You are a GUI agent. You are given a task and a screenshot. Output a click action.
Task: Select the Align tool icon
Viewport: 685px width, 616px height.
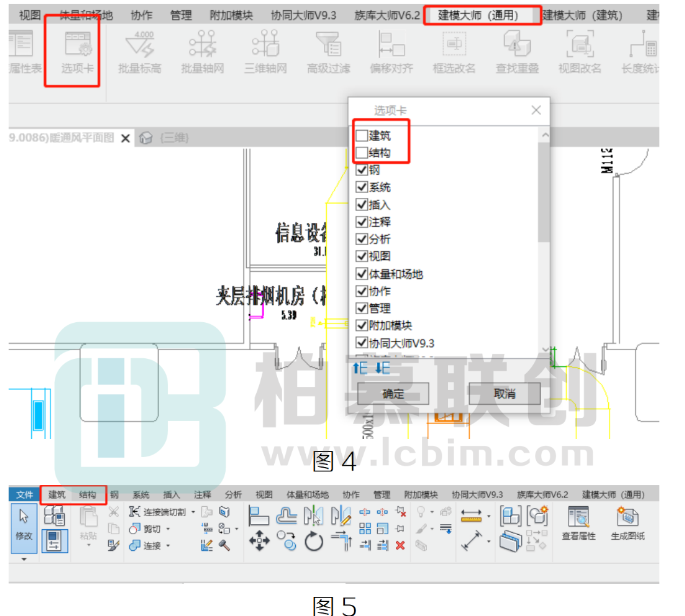259,516
